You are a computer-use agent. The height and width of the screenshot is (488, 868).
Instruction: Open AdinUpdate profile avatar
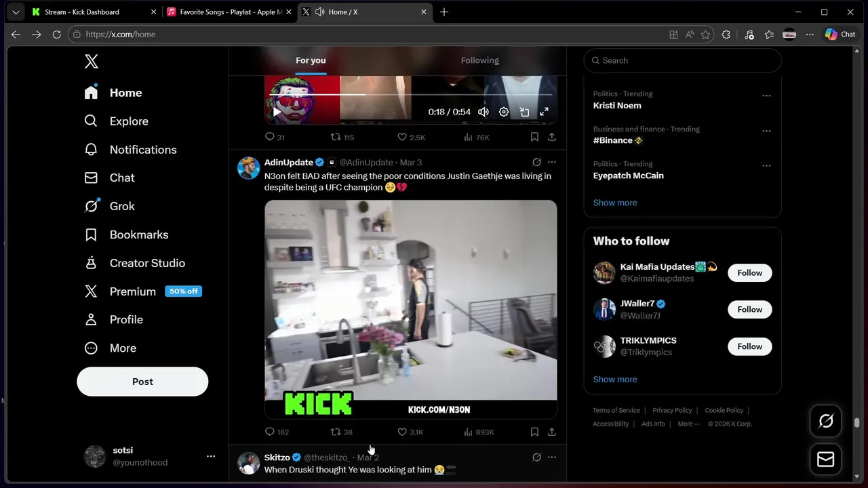(x=249, y=168)
